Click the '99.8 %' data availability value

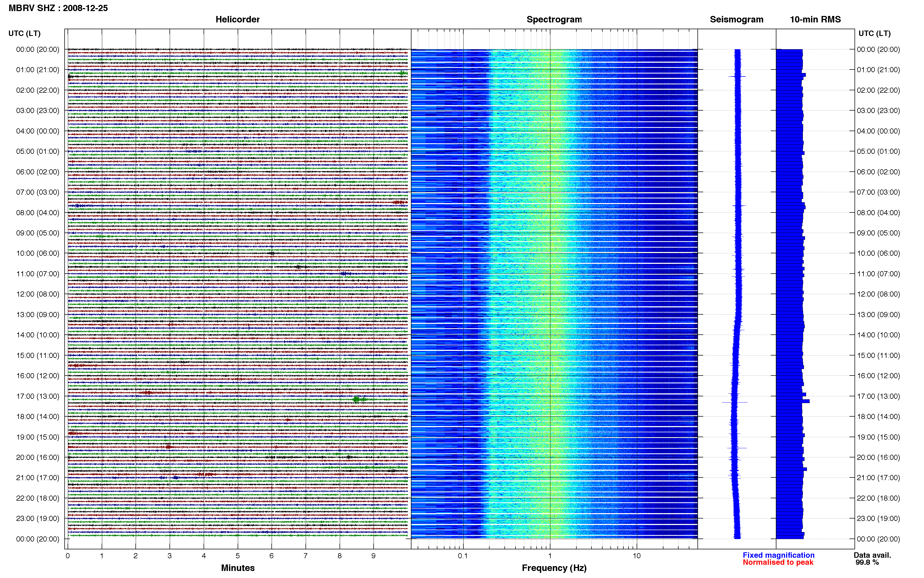[867, 562]
